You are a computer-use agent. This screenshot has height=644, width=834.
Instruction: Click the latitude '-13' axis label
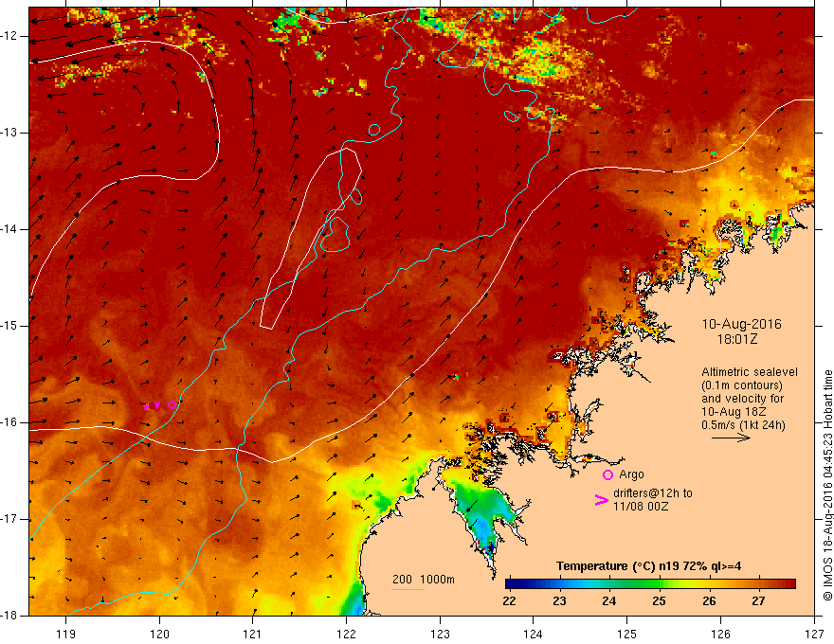[x=9, y=133]
